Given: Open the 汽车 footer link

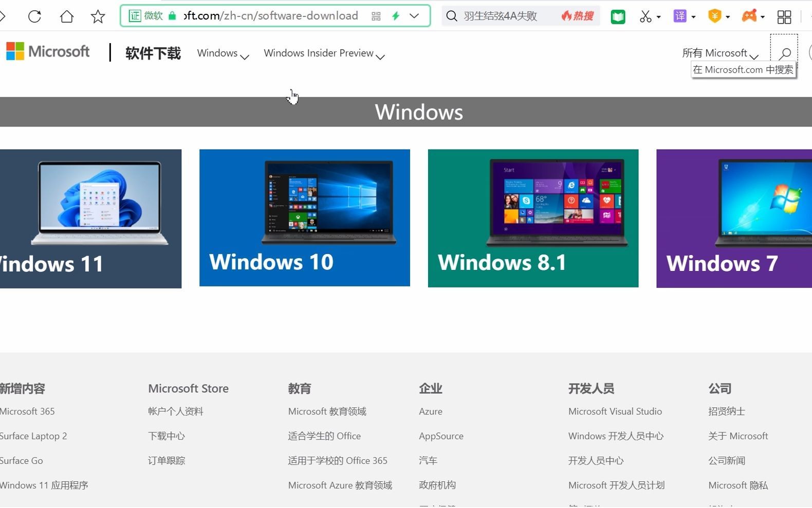Looking at the screenshot, I should coord(428,461).
